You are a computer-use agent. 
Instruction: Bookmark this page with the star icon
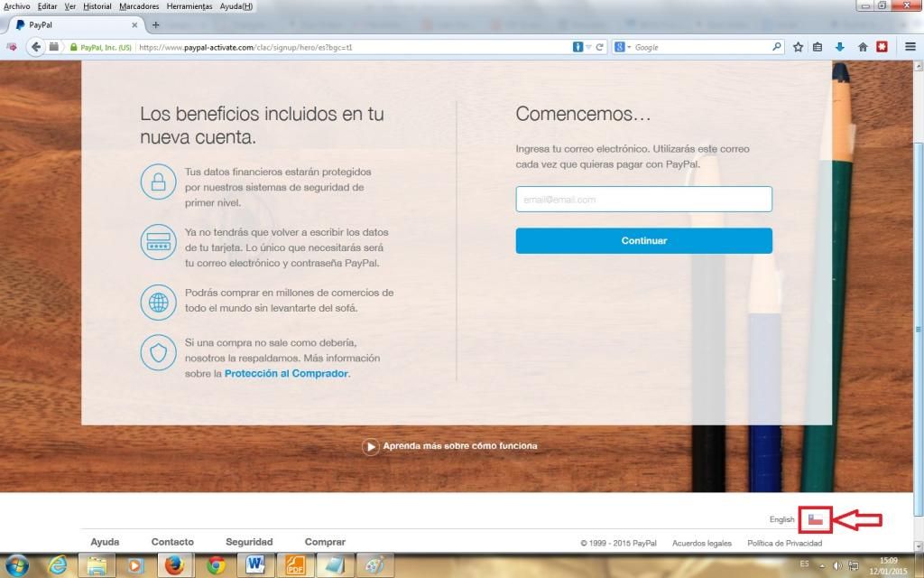(798, 47)
